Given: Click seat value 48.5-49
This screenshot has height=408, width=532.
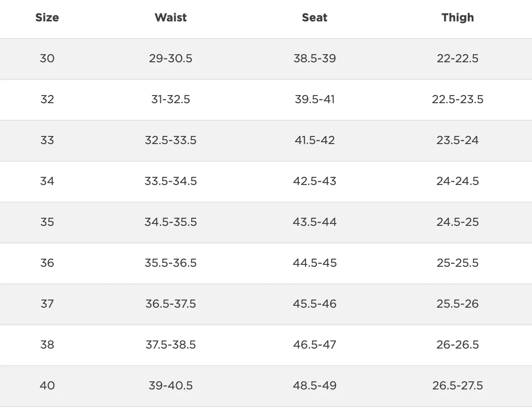Looking at the screenshot, I should 315,385.
